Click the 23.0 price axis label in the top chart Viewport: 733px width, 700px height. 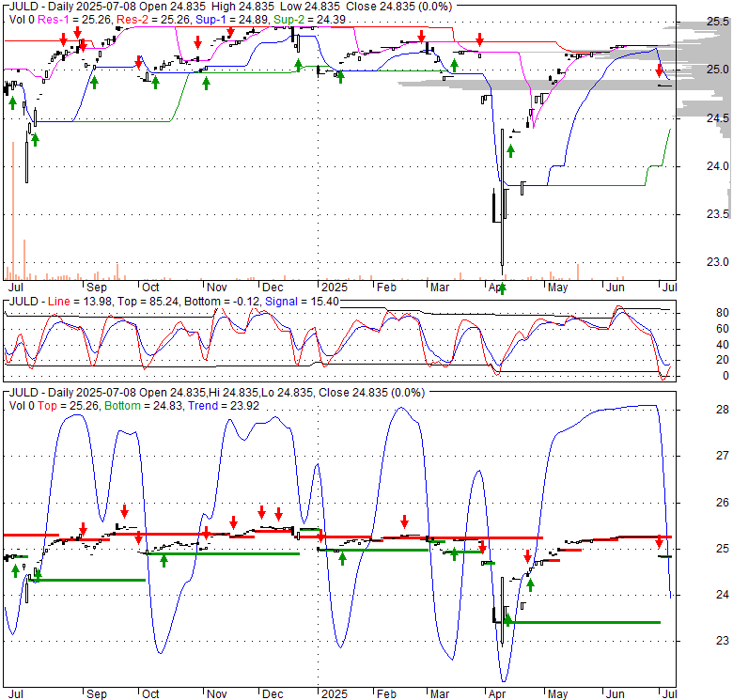[718, 262]
